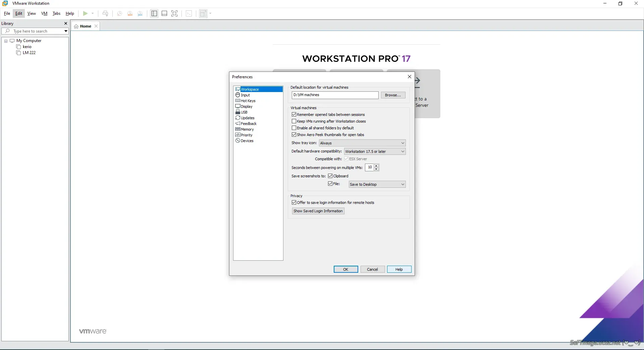Image resolution: width=644 pixels, height=350 pixels.
Task: Open the Save to Desktop dropdown
Action: (x=377, y=184)
